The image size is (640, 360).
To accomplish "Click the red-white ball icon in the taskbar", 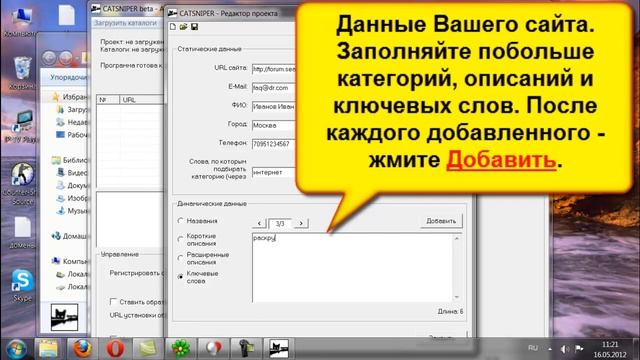I will [213, 349].
